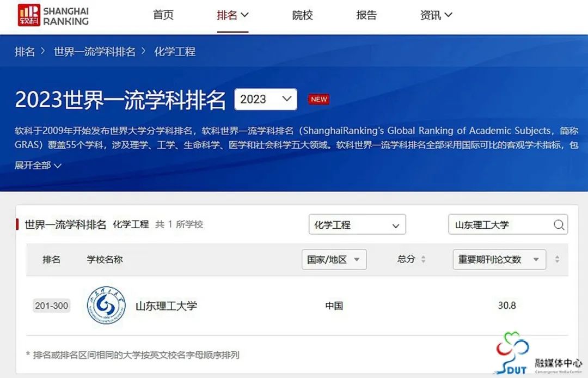Open the 首页 menu item
The image size is (588, 378).
[163, 15]
